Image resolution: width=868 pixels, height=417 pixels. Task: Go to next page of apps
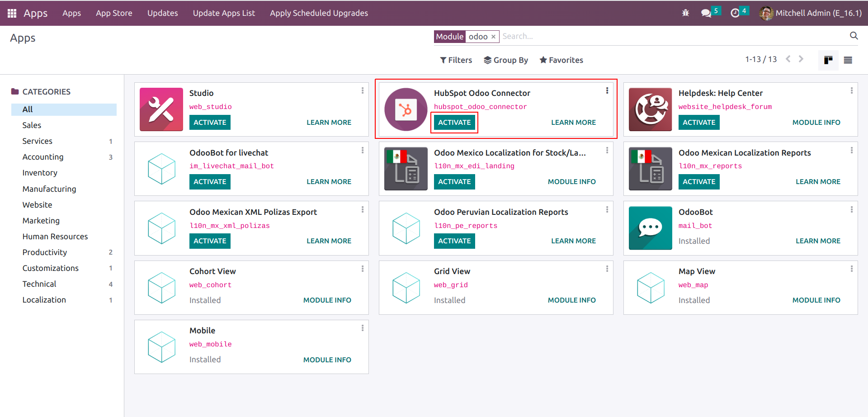(x=801, y=59)
